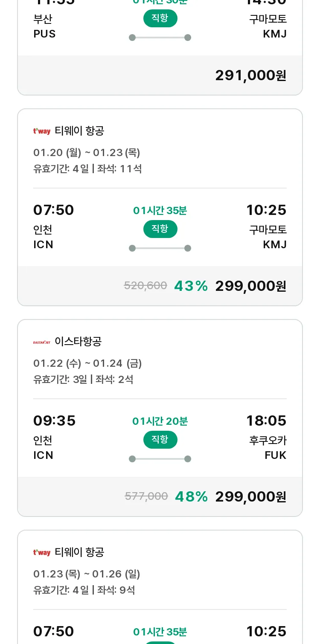
Task: Select the 299,000원 fare with 48% discount
Action: (x=250, y=497)
